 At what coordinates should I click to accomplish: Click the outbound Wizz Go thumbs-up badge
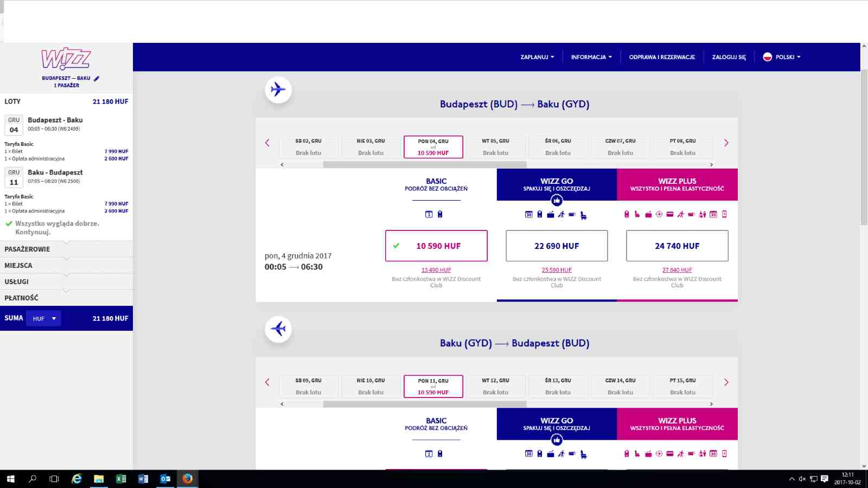pos(557,201)
